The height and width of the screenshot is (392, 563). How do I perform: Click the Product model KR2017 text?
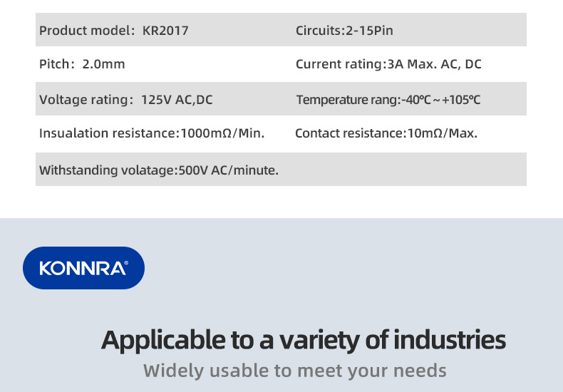(x=114, y=31)
